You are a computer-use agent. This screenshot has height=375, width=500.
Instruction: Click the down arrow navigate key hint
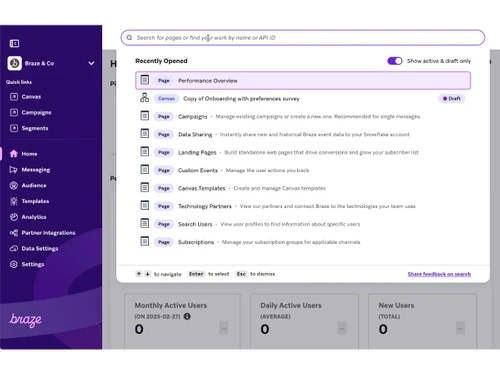click(x=147, y=274)
